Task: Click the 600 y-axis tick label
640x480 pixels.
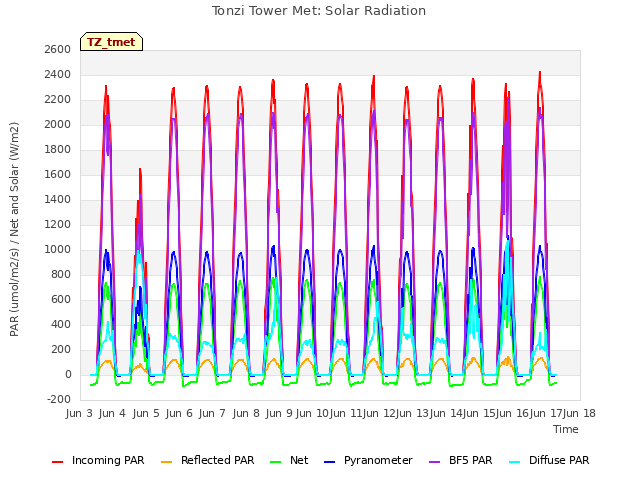Action: click(61, 300)
